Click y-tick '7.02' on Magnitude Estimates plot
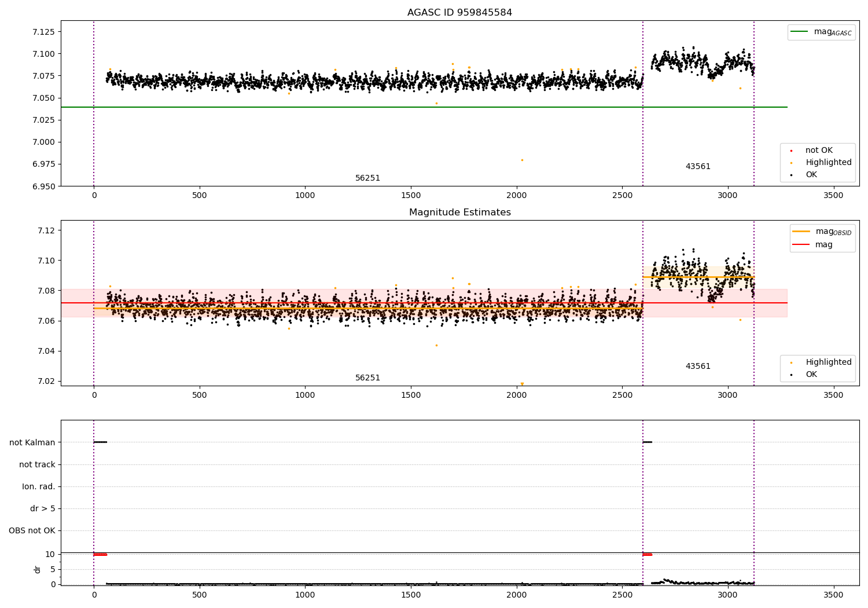 pos(46,381)
